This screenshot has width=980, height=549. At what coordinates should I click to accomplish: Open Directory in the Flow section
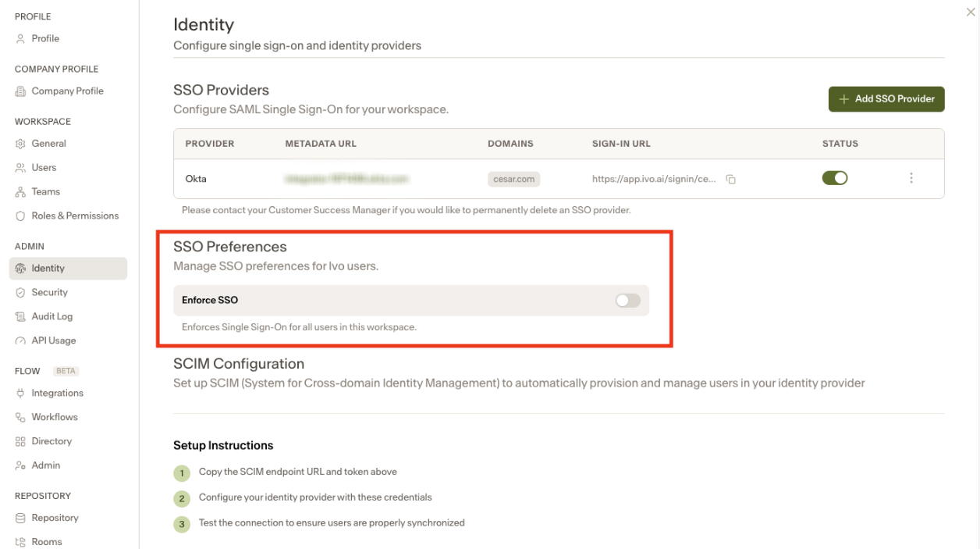pos(51,441)
